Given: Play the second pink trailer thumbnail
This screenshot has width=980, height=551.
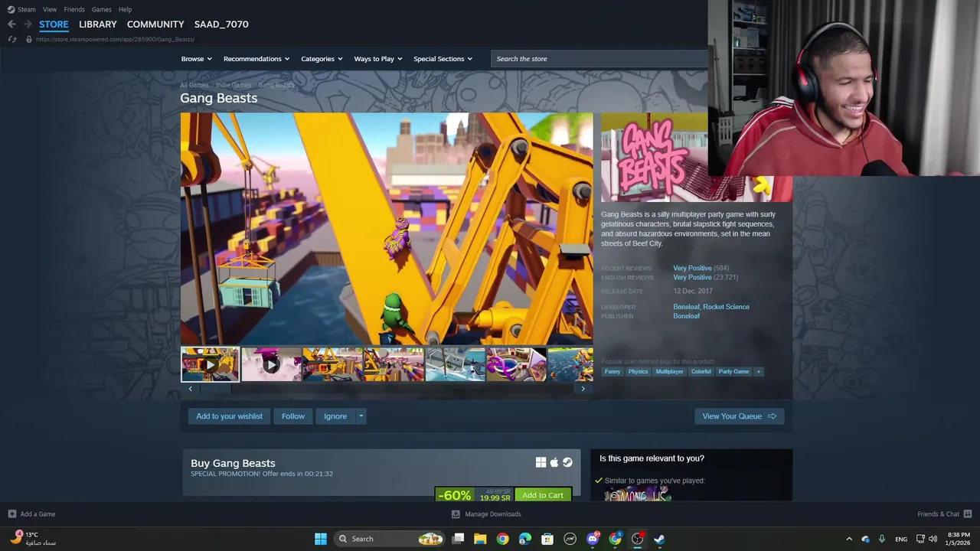Looking at the screenshot, I should 271,364.
